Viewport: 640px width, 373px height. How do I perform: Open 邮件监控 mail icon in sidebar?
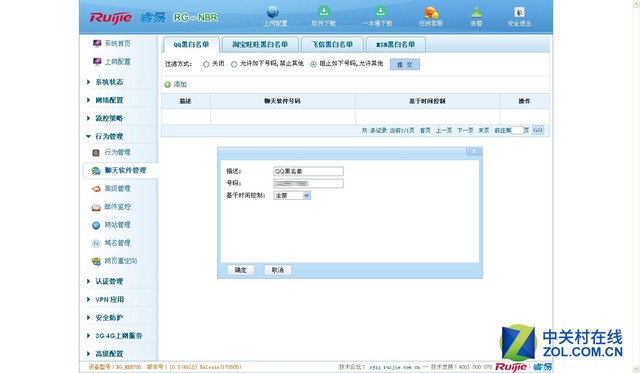[96, 207]
